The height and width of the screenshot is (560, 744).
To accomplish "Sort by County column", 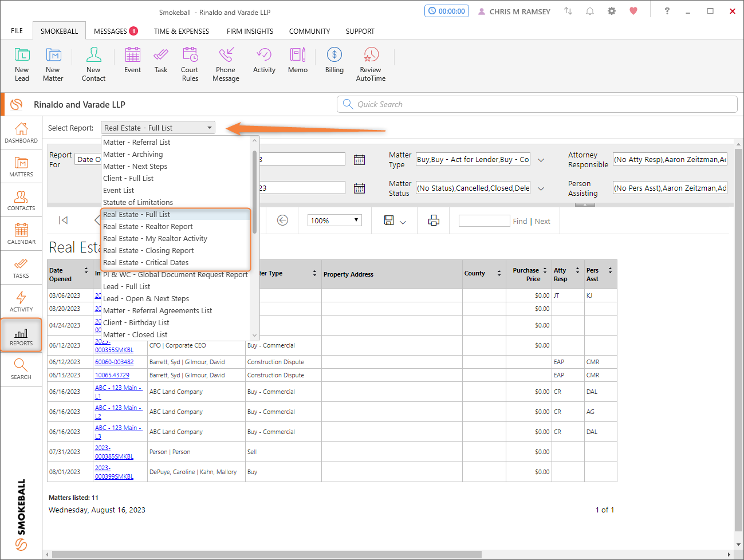I will click(x=499, y=274).
